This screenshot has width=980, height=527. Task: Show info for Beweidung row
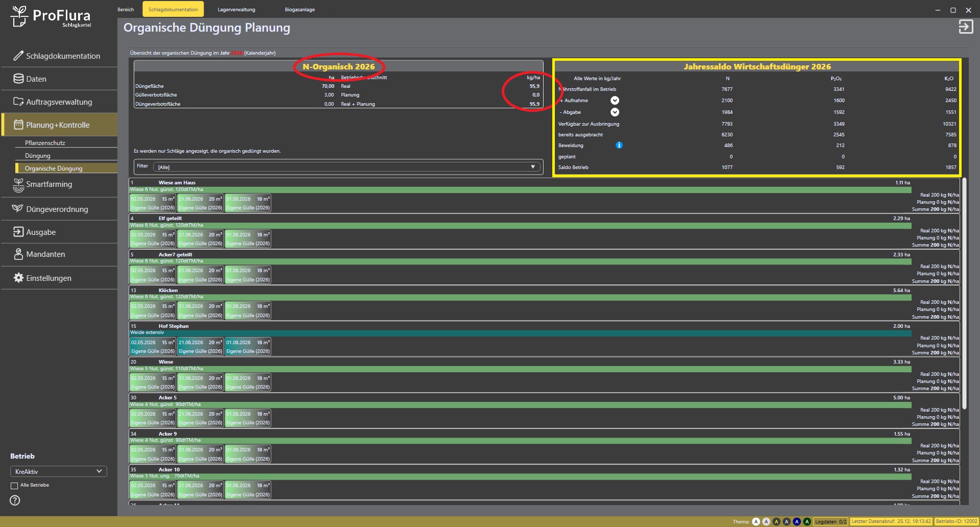coord(619,145)
